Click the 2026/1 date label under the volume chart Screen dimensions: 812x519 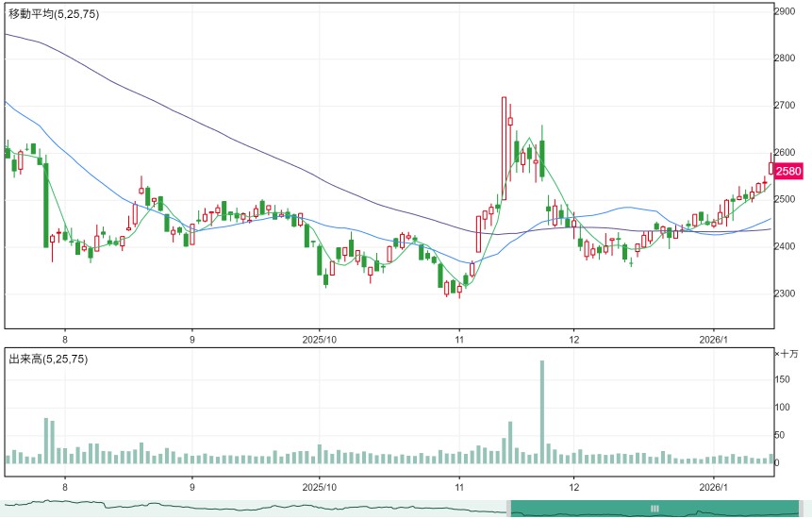tap(714, 488)
